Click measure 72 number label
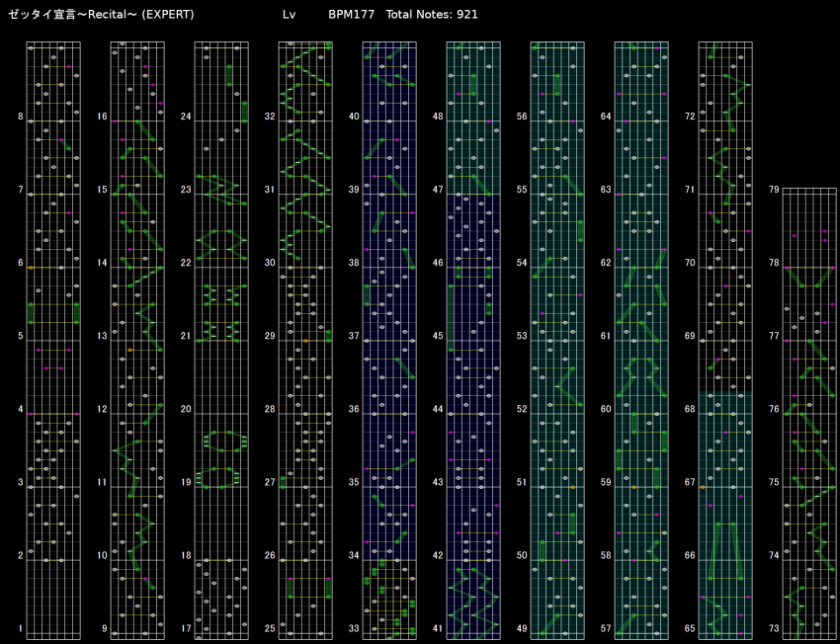This screenshot has height=644, width=840. click(x=690, y=117)
